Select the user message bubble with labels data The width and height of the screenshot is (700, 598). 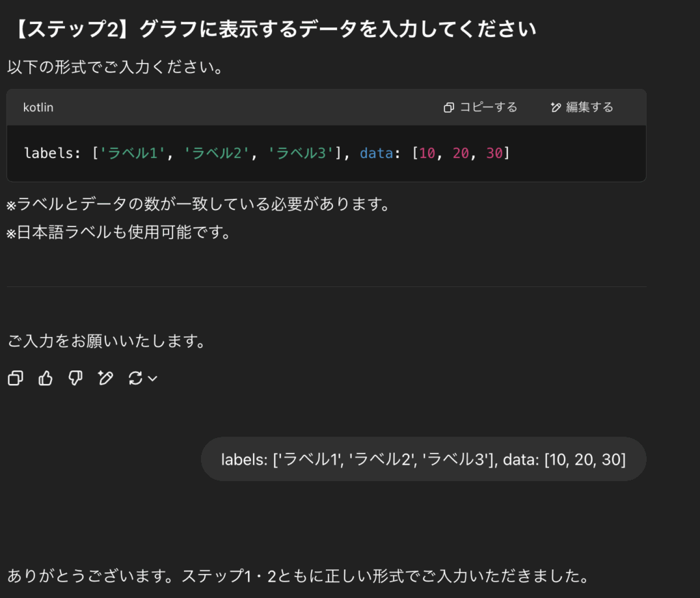coord(423,459)
